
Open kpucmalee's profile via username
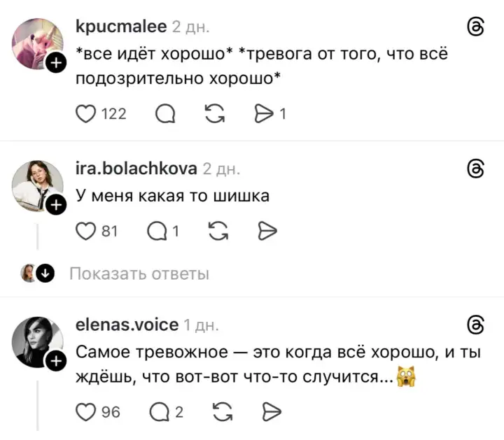[x=120, y=27]
